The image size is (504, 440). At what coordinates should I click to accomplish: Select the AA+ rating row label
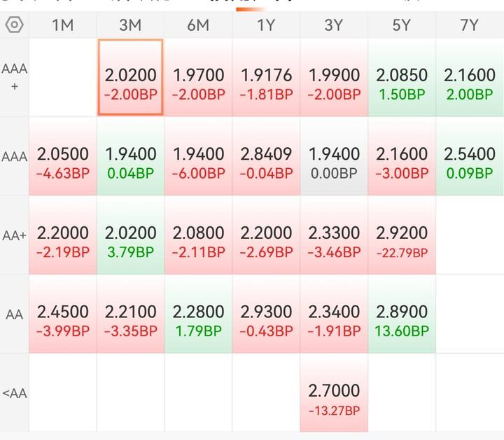click(x=14, y=235)
